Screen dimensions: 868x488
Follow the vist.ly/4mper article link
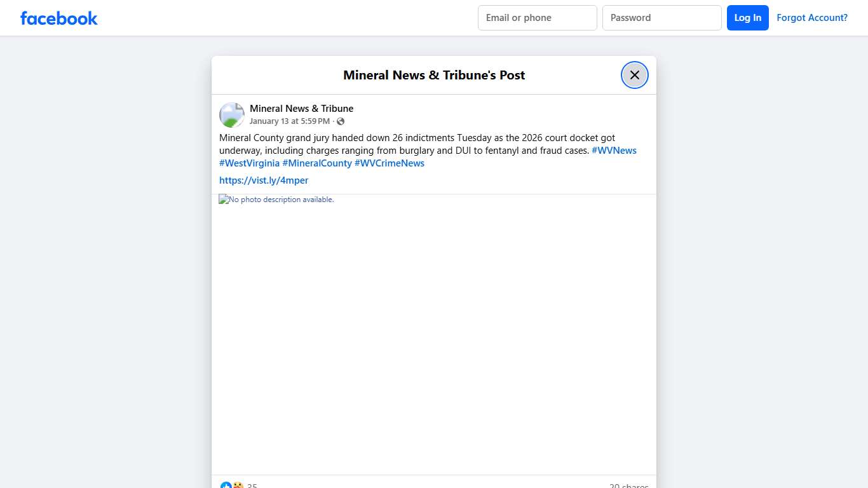point(264,180)
